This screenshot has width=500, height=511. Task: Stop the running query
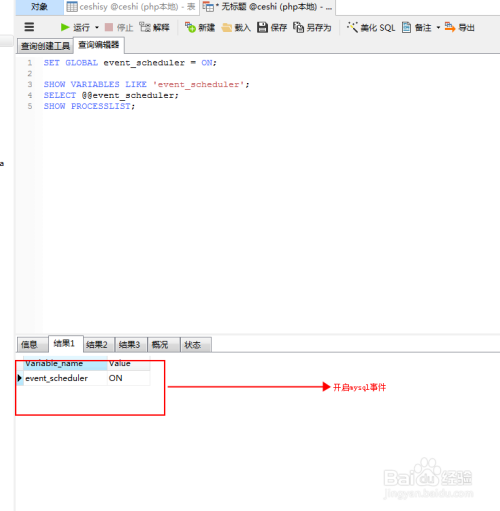point(119,27)
